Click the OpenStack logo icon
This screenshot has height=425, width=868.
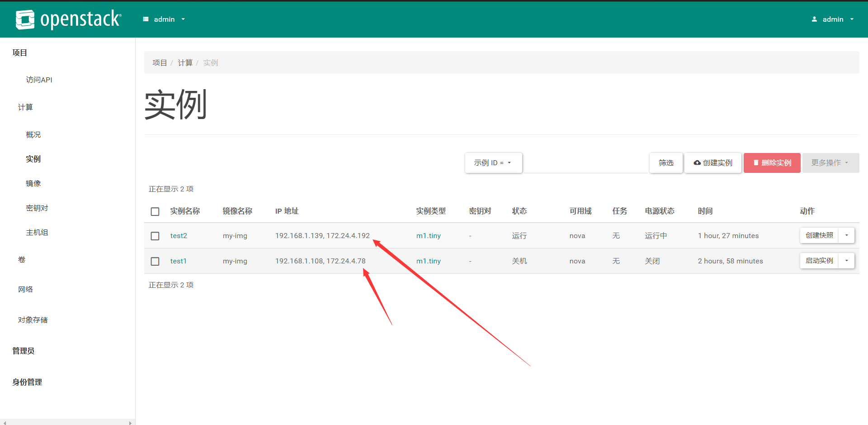coord(25,19)
